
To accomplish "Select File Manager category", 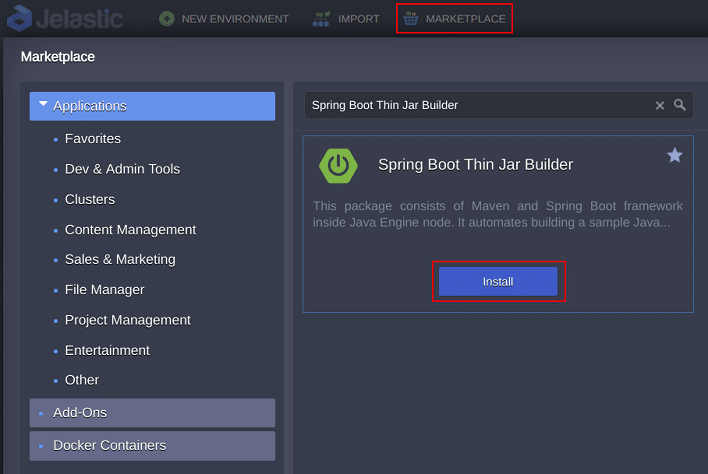I will [105, 290].
